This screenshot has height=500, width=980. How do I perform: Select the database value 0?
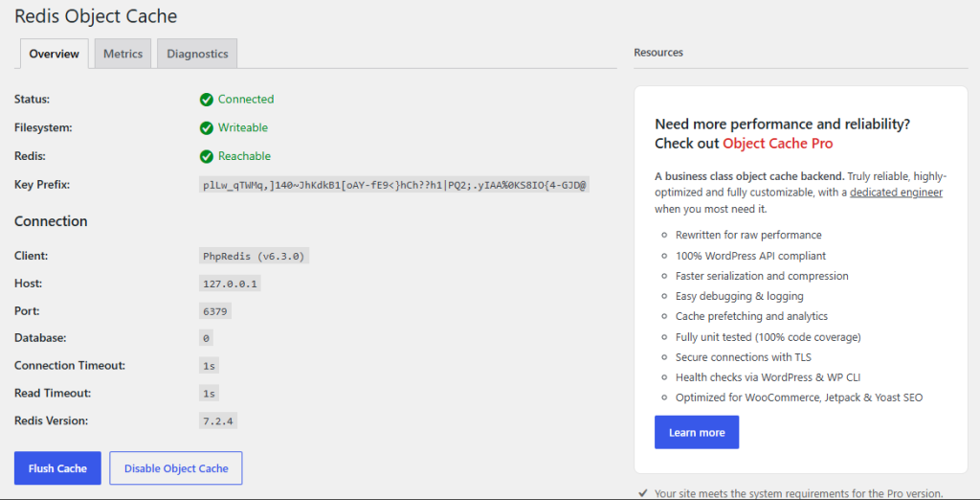click(207, 338)
